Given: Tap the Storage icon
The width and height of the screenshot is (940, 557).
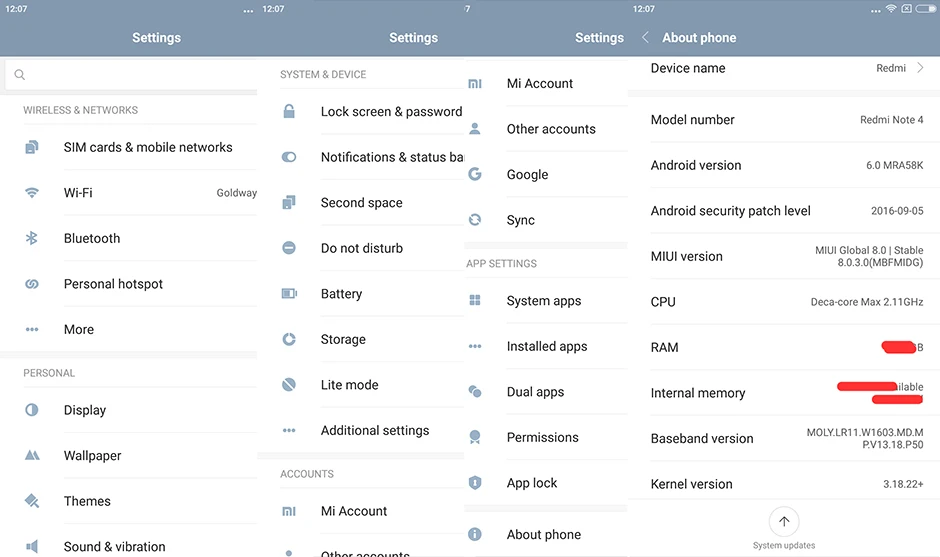Looking at the screenshot, I should (x=289, y=339).
